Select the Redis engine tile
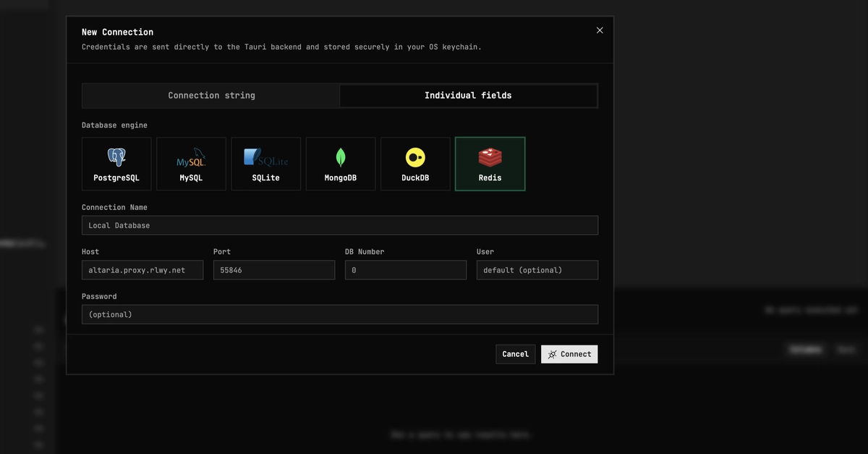The width and height of the screenshot is (868, 454). coord(490,164)
